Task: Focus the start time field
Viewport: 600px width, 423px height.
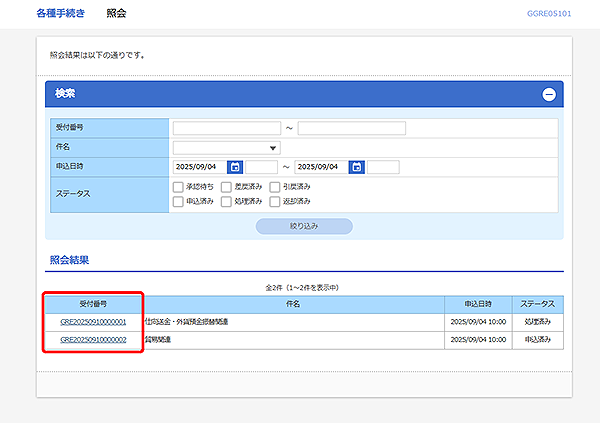Action: tap(261, 167)
